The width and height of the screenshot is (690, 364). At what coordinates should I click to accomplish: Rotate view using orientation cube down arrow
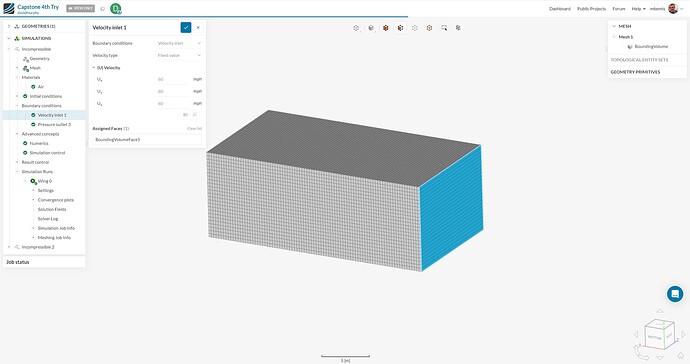coord(660,357)
